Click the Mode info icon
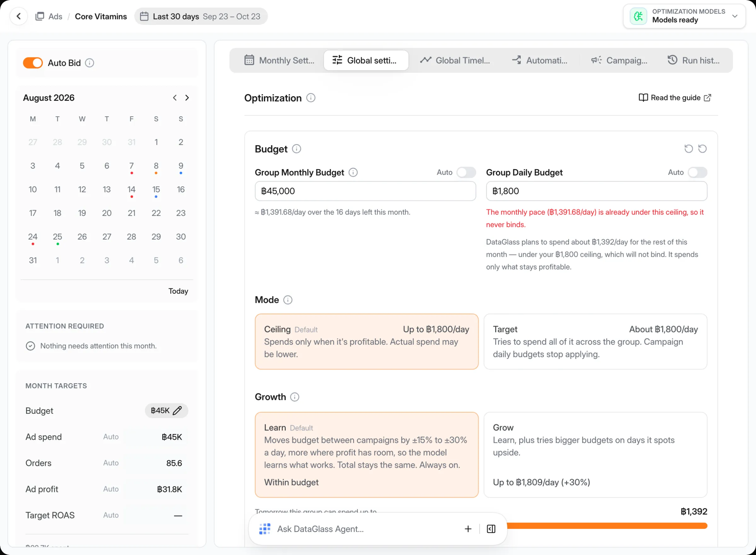756x555 pixels. 288,300
